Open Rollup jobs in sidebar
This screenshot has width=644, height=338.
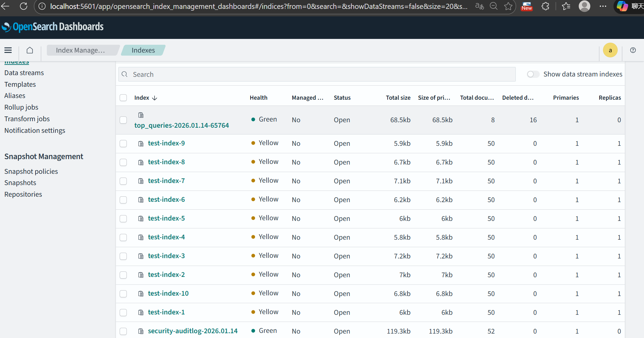click(21, 107)
